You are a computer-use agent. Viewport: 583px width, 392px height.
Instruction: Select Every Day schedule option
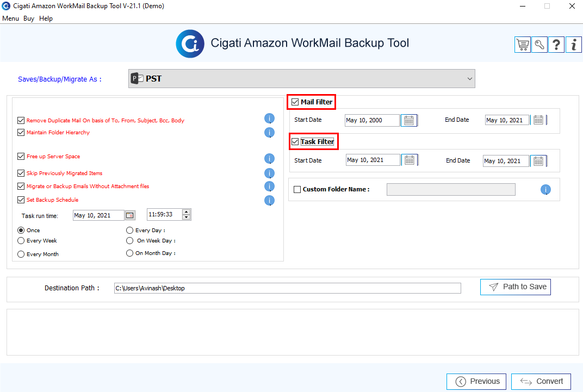click(129, 231)
